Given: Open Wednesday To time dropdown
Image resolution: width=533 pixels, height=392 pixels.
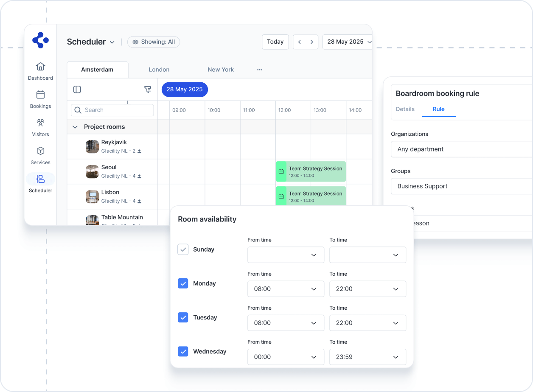Looking at the screenshot, I should click(x=367, y=357).
